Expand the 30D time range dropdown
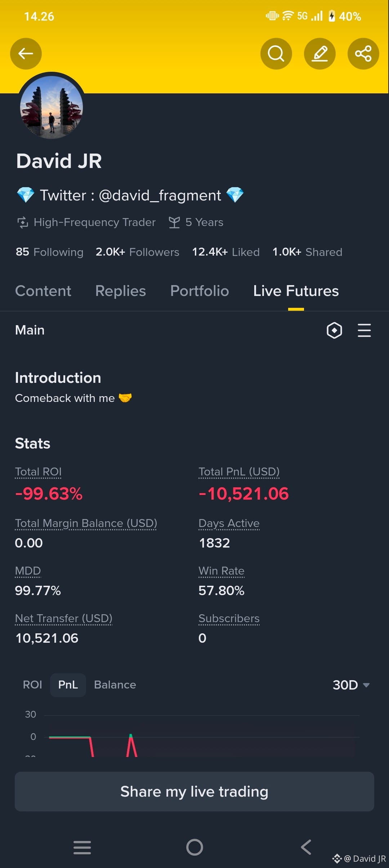The width and height of the screenshot is (389, 868). pos(351,685)
